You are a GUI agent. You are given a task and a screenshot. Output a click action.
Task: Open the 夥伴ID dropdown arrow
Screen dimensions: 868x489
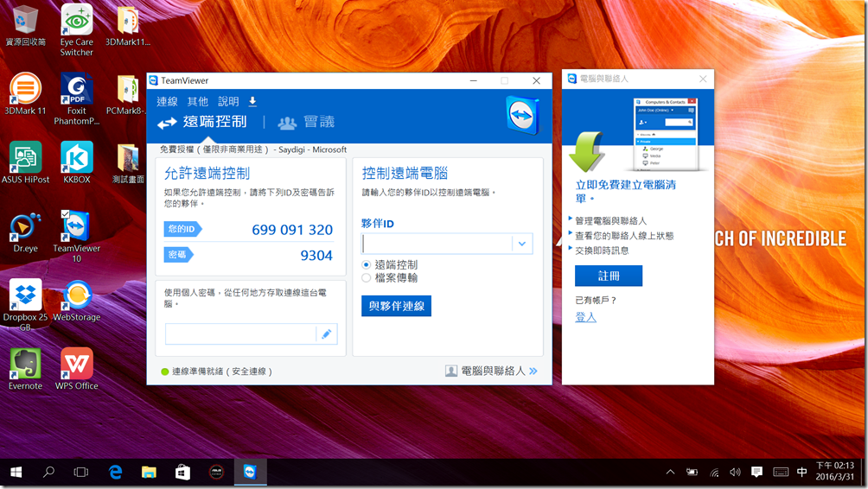522,244
